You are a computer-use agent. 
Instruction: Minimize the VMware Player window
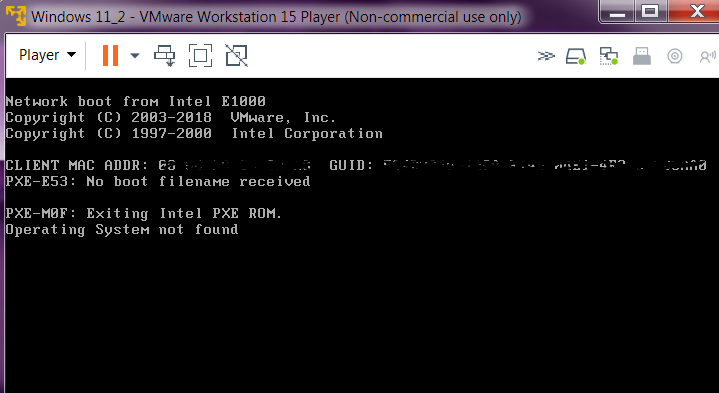tap(618, 11)
